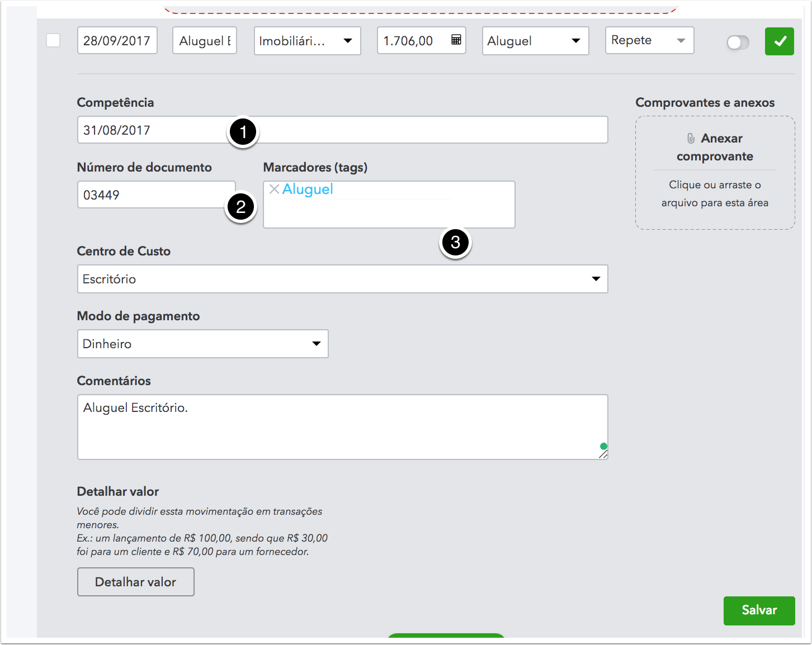
Task: Tick the transaction row checkbox
Action: [x=53, y=40]
